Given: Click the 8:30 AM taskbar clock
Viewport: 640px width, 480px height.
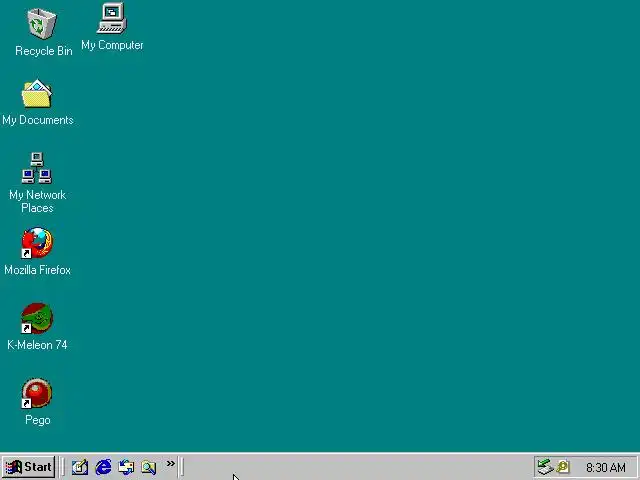Looking at the screenshot, I should coord(606,467).
